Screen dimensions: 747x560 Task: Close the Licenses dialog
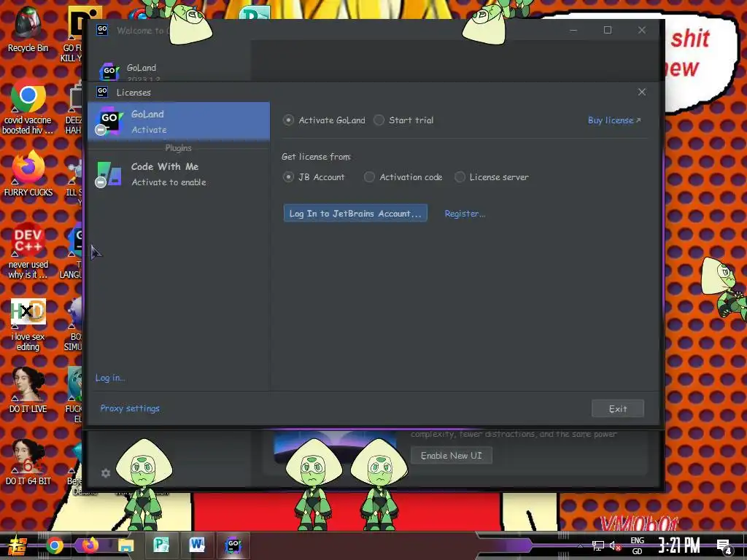(x=642, y=92)
